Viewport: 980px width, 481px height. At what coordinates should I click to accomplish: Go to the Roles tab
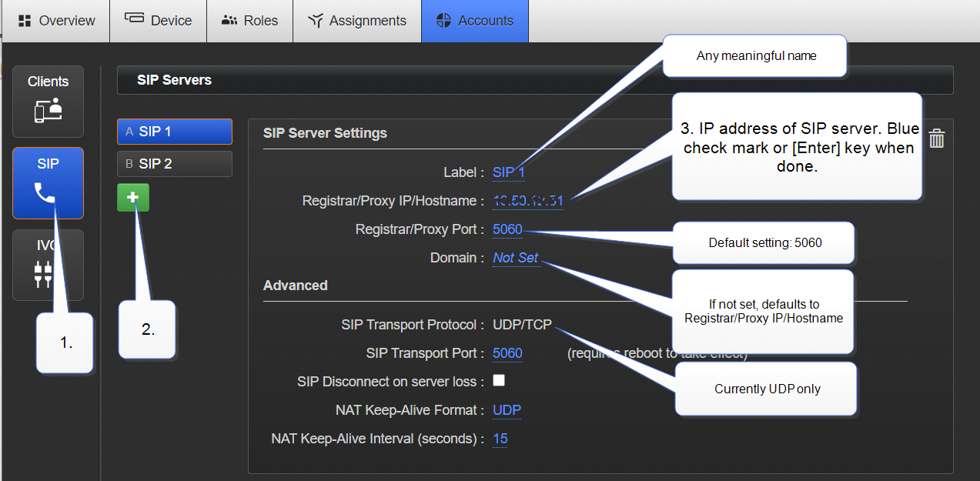[249, 21]
